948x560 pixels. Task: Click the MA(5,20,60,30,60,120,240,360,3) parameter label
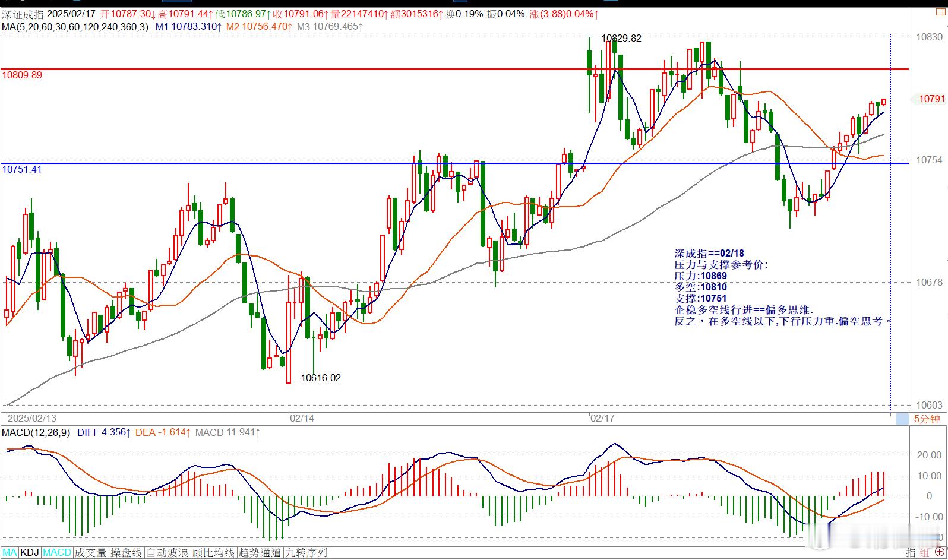(75, 26)
